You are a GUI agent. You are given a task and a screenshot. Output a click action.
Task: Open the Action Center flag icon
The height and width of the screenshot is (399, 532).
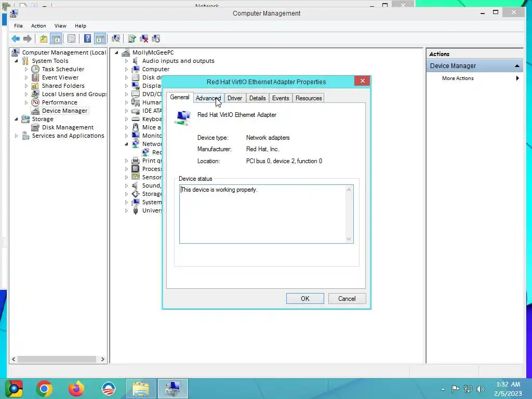click(x=455, y=389)
